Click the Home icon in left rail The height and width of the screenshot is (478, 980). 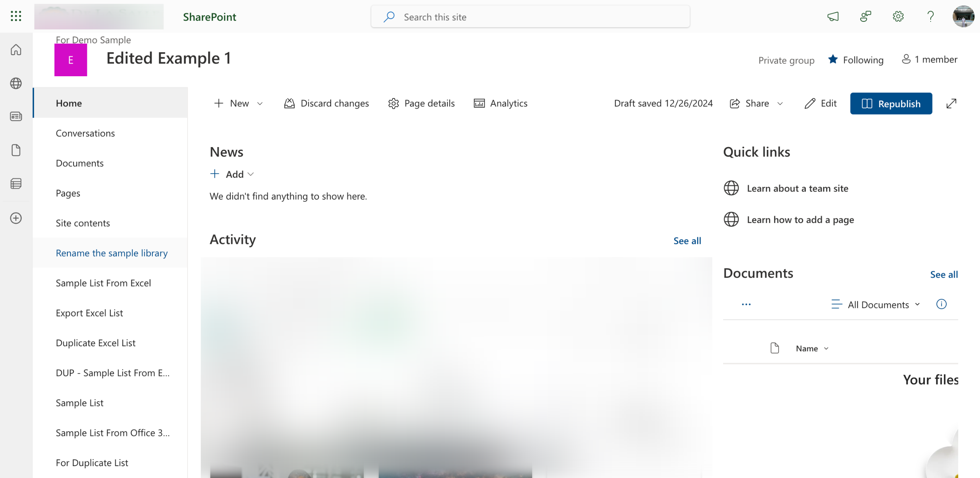coord(16,50)
